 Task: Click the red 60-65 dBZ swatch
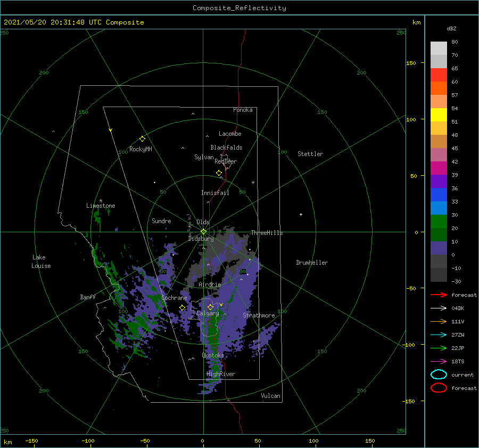pyautogui.click(x=439, y=75)
